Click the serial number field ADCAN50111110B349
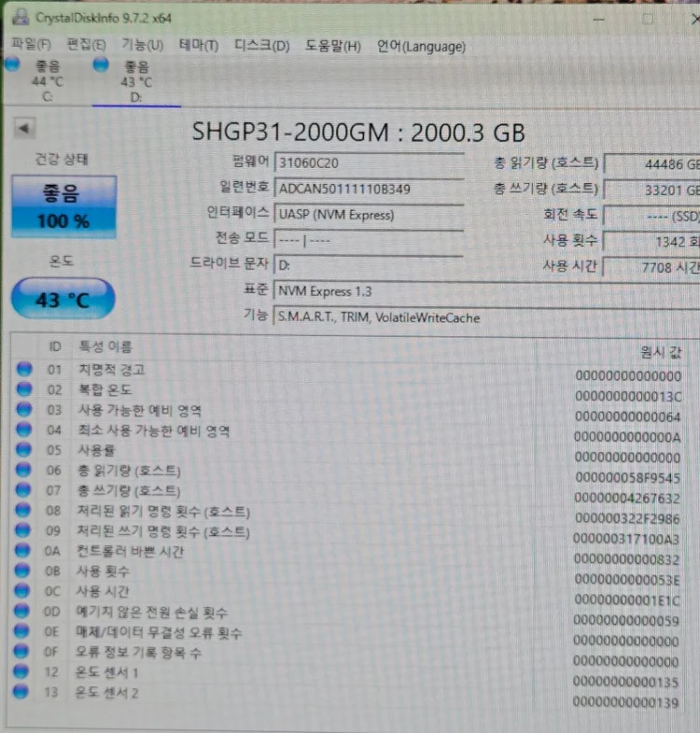Image resolution: width=700 pixels, height=733 pixels. pos(369,189)
